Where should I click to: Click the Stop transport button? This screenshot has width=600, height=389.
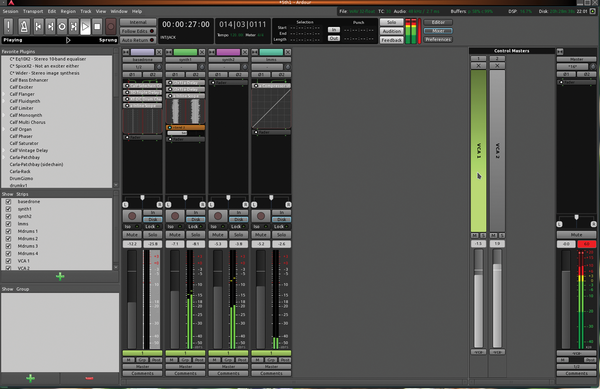[97, 26]
